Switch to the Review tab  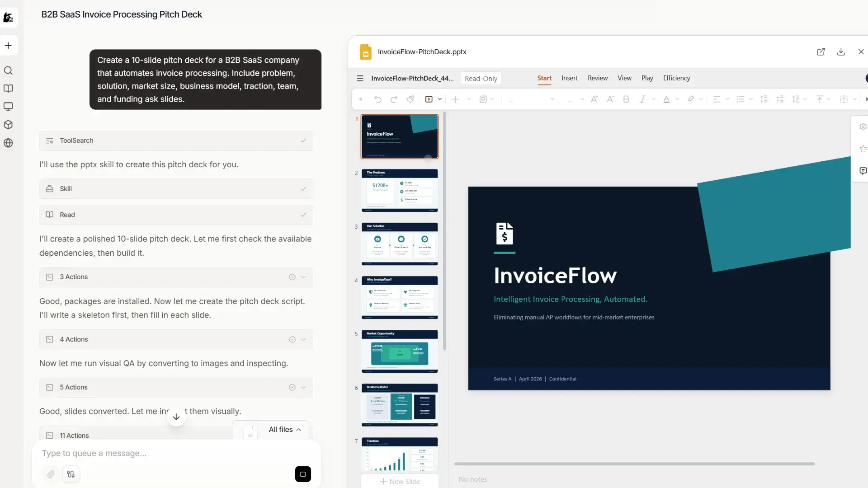click(597, 78)
